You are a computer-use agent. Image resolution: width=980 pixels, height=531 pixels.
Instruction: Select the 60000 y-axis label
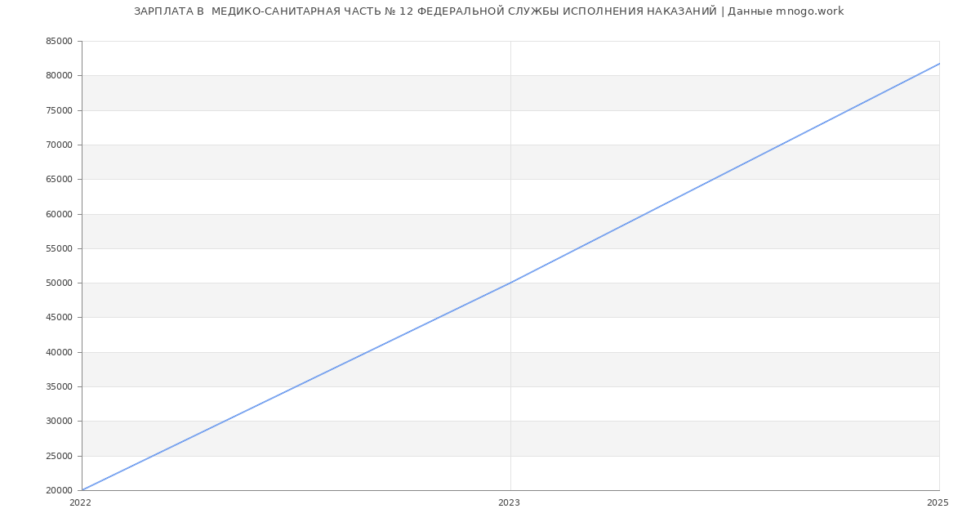coord(59,214)
